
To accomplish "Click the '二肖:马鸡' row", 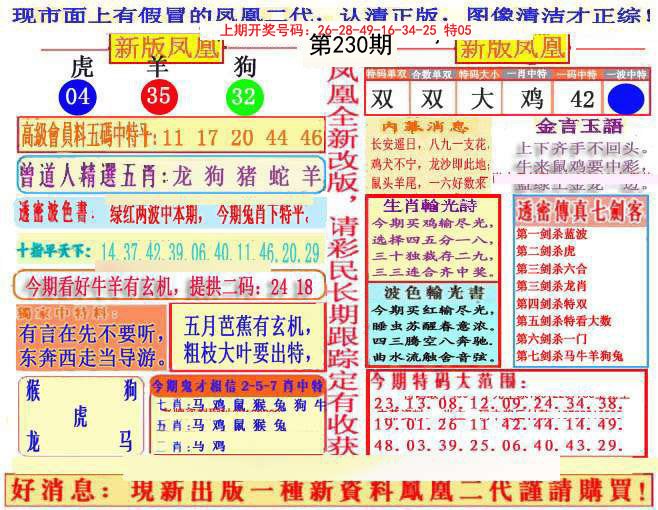I will (191, 446).
